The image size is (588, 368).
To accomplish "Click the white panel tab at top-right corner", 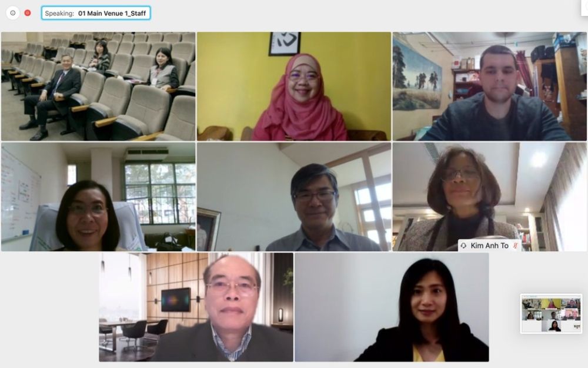I will (584, 8).
